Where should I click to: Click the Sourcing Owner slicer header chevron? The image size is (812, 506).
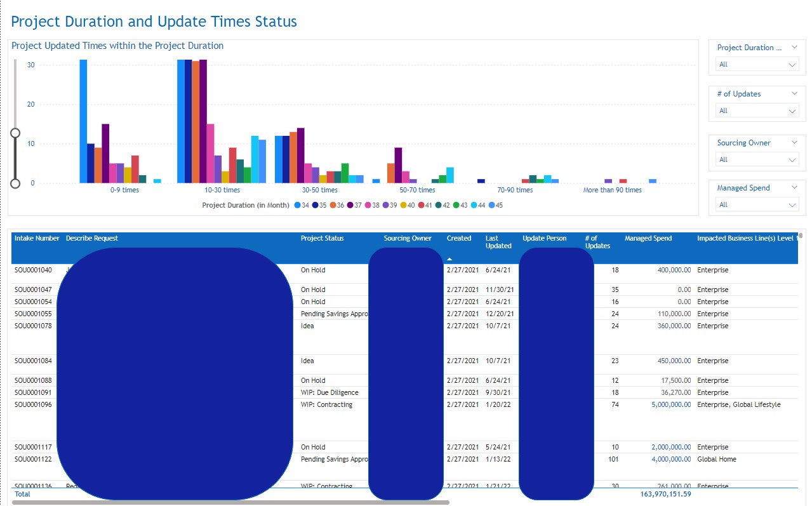(794, 142)
